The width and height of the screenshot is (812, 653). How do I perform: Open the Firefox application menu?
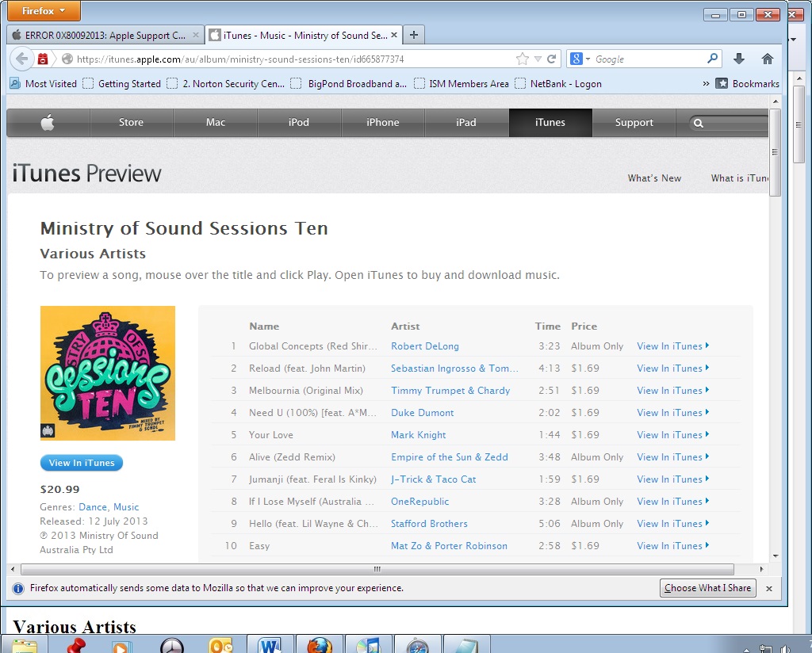tap(44, 11)
